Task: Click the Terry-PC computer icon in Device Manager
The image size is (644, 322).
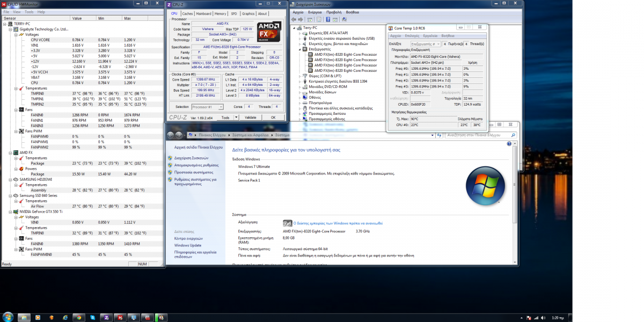Action: click(x=301, y=28)
